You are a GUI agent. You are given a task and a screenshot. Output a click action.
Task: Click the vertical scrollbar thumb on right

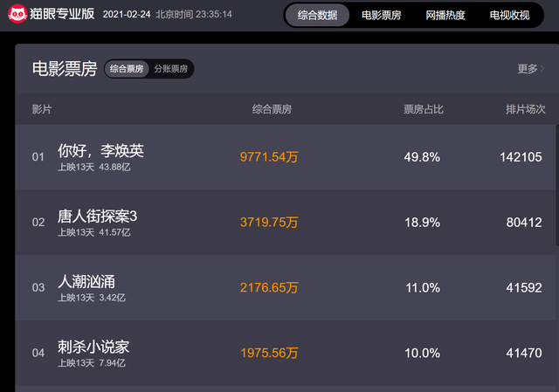point(557,185)
